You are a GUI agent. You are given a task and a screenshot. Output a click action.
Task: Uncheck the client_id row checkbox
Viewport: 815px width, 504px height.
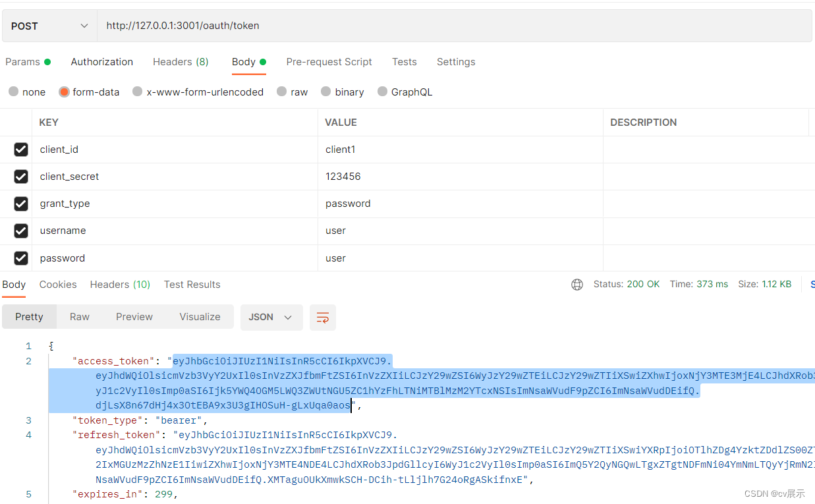[21, 150]
